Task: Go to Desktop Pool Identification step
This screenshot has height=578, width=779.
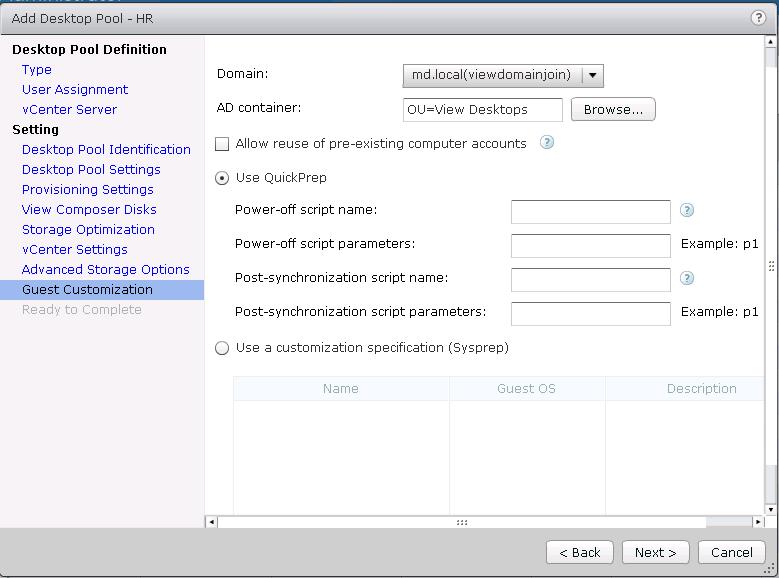Action: [106, 150]
